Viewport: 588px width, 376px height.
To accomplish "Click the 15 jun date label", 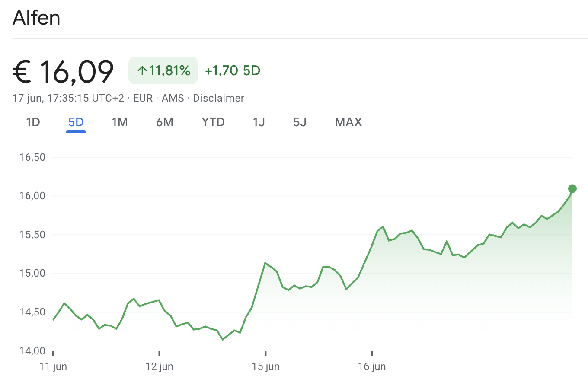I will (x=265, y=367).
